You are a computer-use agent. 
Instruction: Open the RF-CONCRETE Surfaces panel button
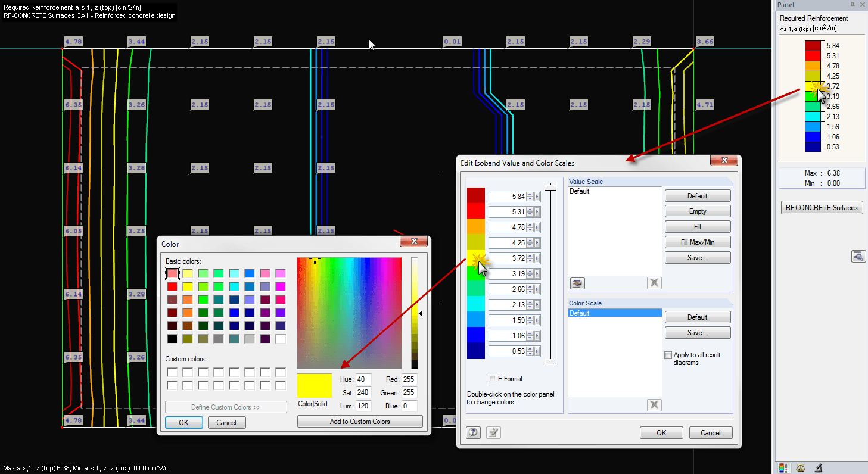[x=822, y=207]
